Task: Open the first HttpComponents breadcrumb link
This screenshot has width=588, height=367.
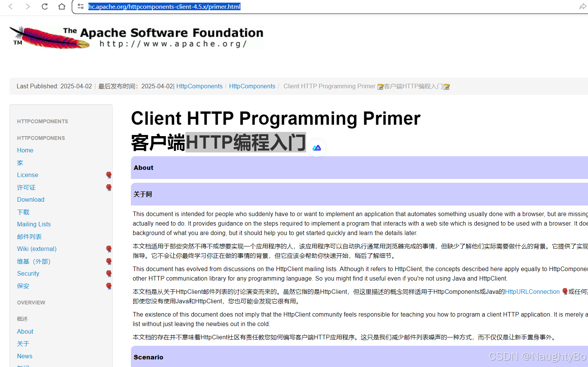Action: point(200,86)
